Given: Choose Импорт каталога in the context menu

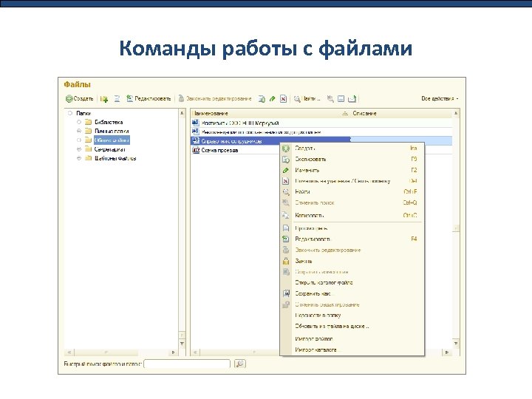Looking at the screenshot, I should (352, 349).
